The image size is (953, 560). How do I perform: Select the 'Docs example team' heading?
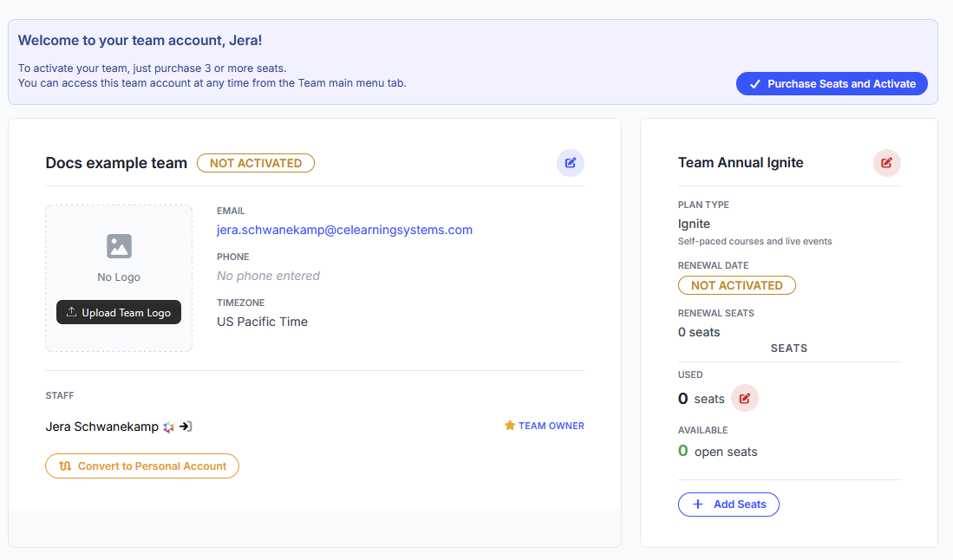pyautogui.click(x=116, y=163)
